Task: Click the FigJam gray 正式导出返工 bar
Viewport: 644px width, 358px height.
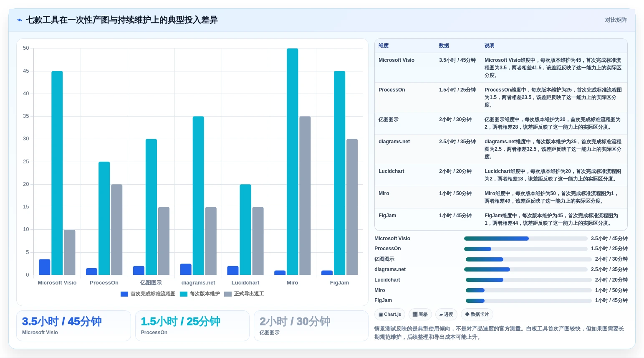Action: [352, 207]
